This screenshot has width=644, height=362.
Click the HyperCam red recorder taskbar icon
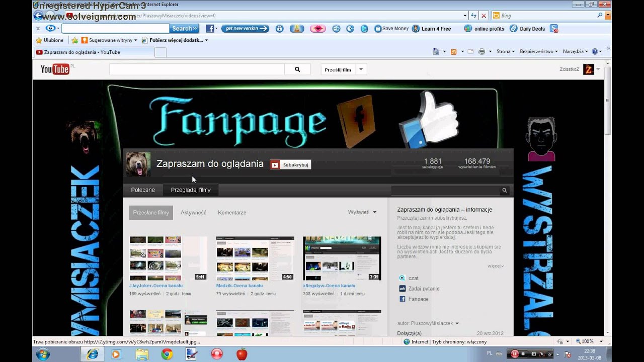(x=217, y=354)
